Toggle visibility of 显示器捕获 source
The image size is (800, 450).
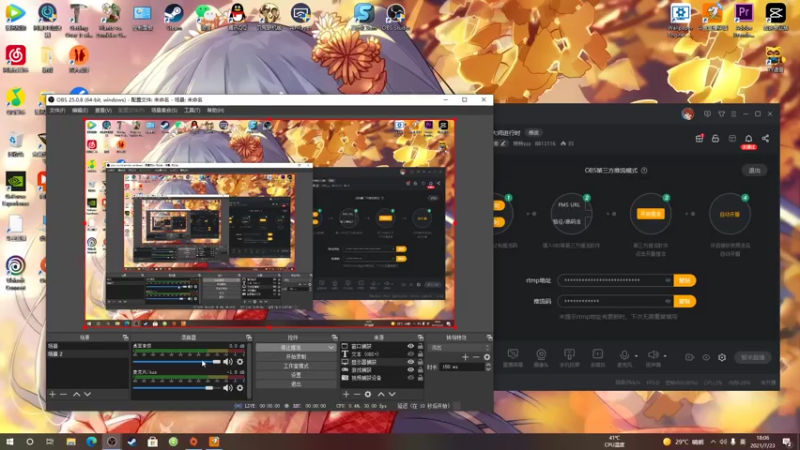pos(411,362)
